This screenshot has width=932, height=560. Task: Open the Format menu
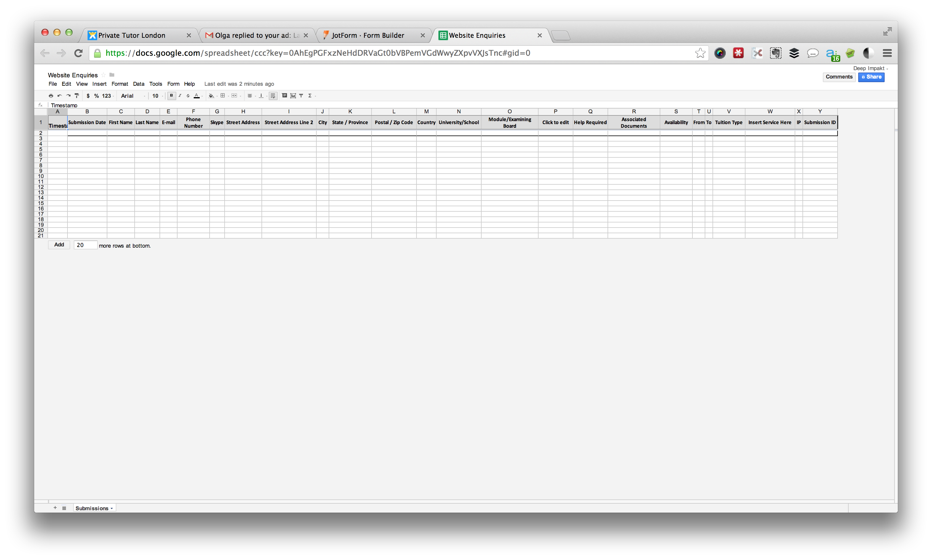(118, 83)
